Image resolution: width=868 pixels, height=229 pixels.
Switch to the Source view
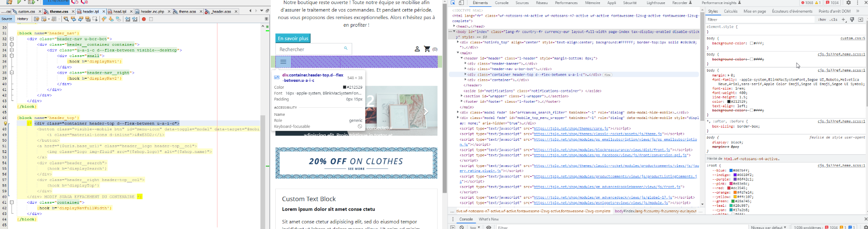(7, 19)
